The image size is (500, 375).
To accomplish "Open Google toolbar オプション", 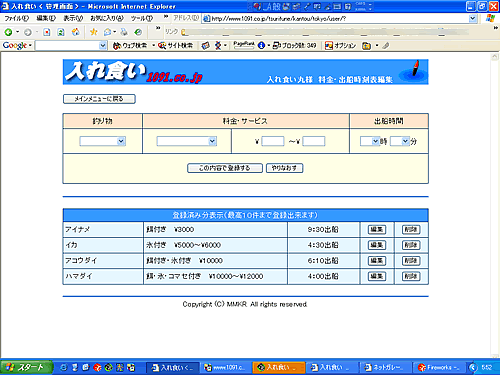I will pos(340,46).
